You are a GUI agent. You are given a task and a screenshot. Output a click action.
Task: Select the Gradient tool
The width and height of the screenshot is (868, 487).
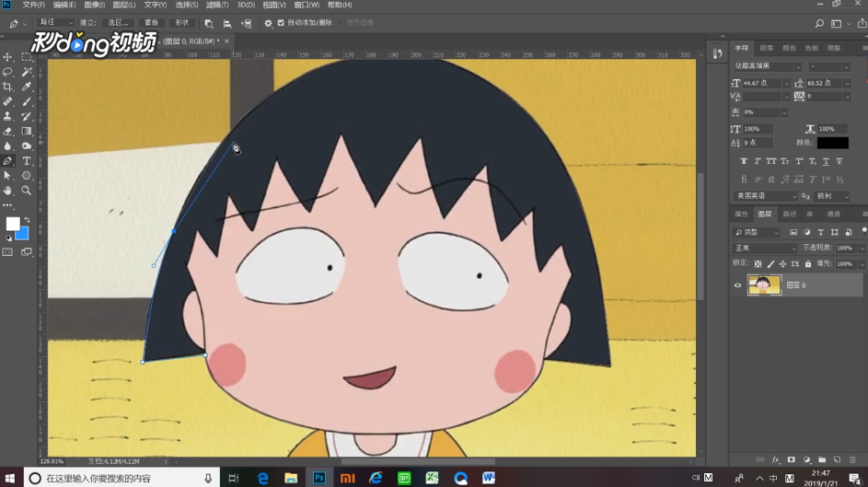click(x=26, y=131)
